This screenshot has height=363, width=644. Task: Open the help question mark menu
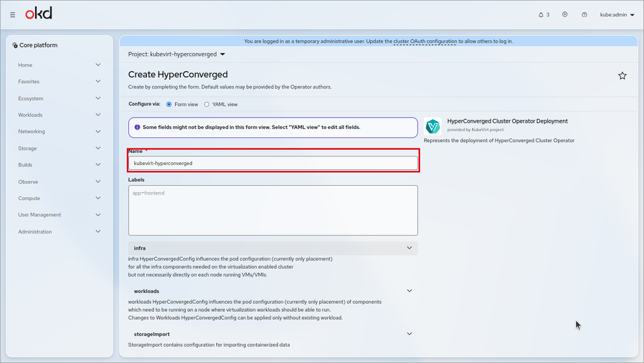pyautogui.click(x=584, y=15)
